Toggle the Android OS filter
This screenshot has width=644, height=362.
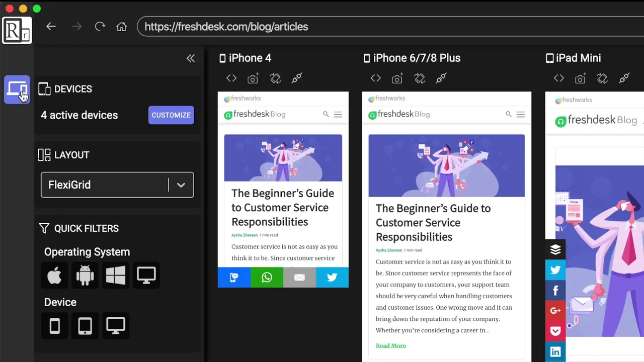click(x=85, y=276)
